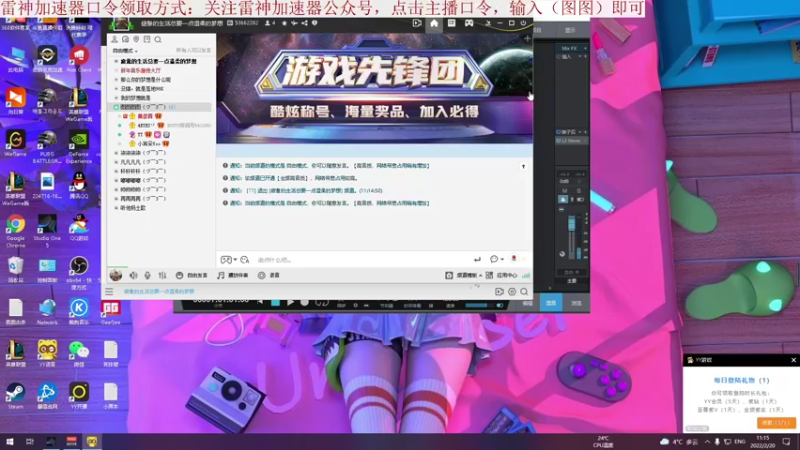Click the 每日登陆礼物 notification title

point(740,380)
